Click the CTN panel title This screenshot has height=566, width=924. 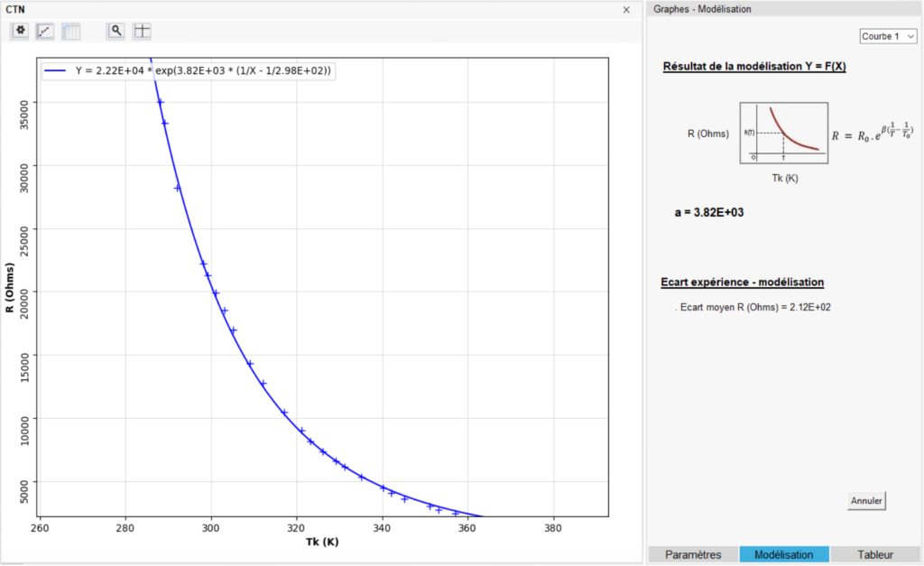tap(14, 9)
